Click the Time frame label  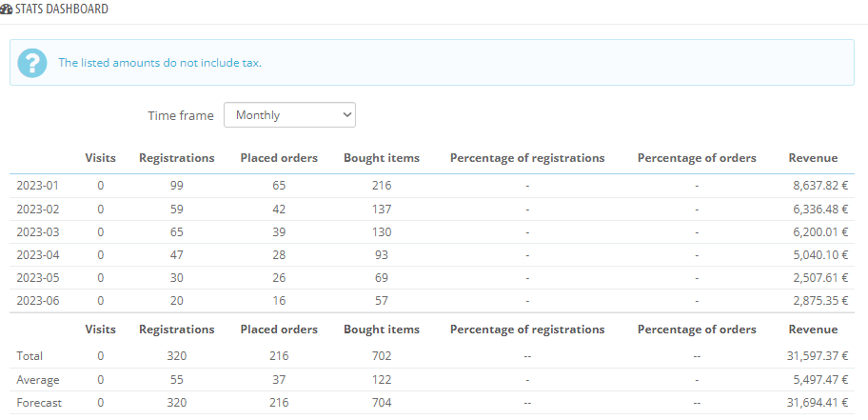[181, 115]
